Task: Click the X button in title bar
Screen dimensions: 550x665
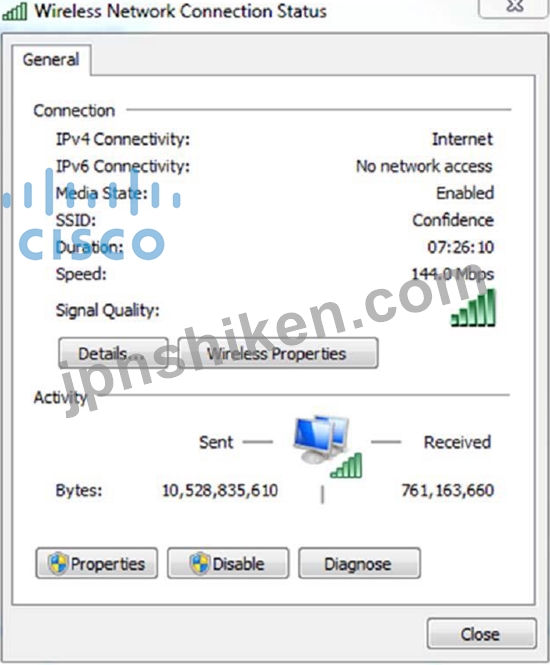Action: pos(513,8)
